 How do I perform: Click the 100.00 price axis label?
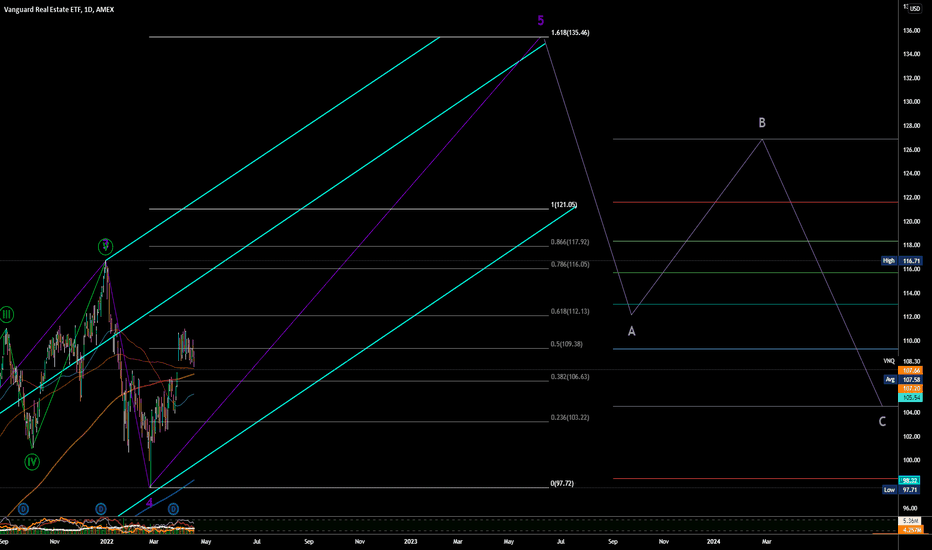[x=911, y=460]
